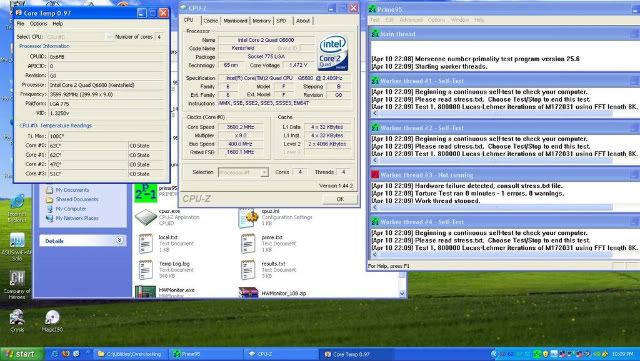Click the Core Voltage 1.472 V field in CPU-Z
This screenshot has height=361, width=640.
(x=299, y=65)
